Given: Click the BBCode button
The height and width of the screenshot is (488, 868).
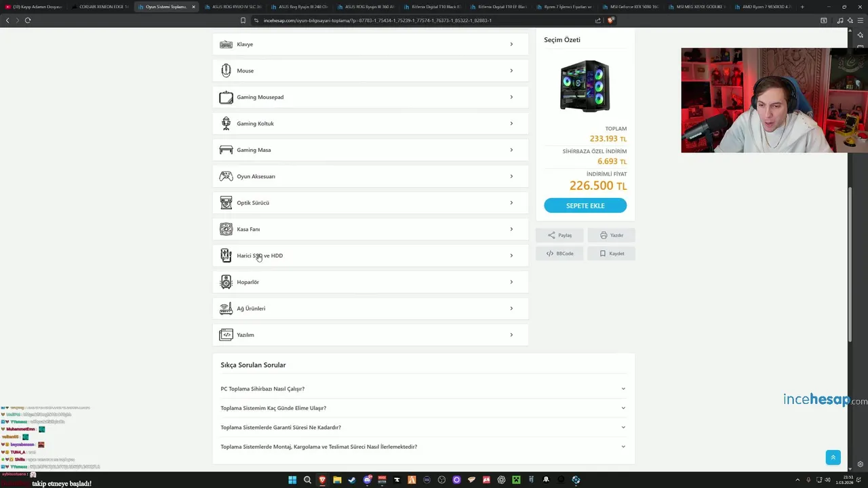Looking at the screenshot, I should [x=559, y=253].
